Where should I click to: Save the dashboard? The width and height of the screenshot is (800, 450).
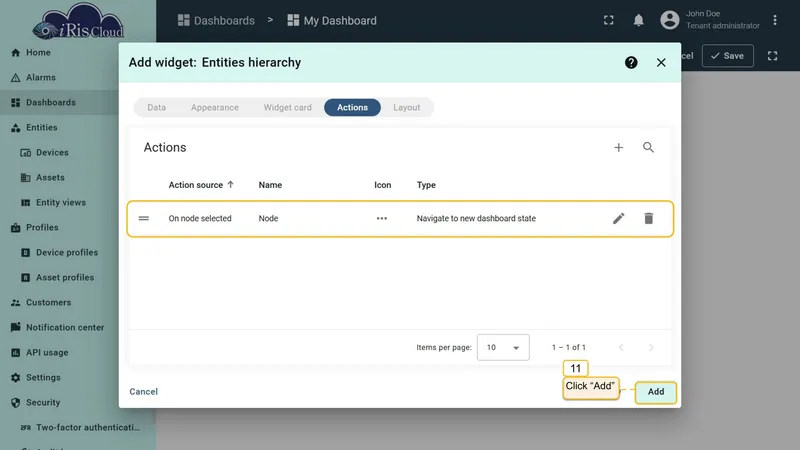point(728,56)
